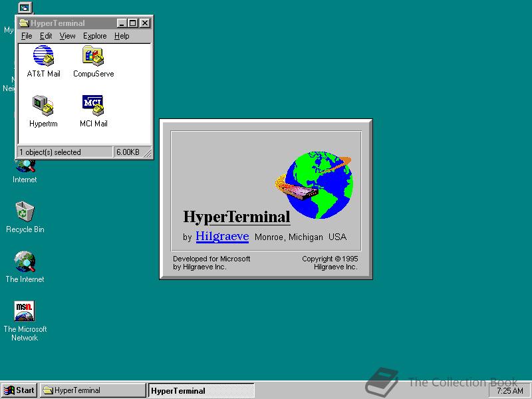Image resolution: width=532 pixels, height=399 pixels.
Task: Click the 'Developed for Microsoft' splash text
Action: pos(211,259)
